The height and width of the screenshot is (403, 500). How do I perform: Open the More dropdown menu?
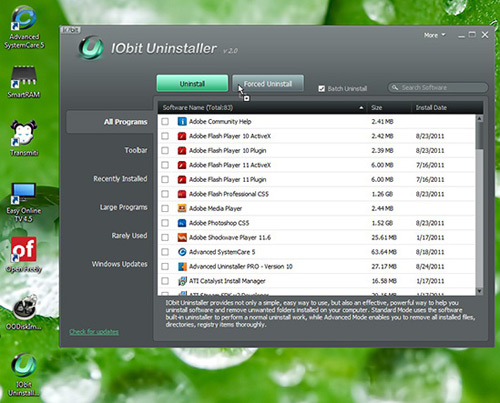point(434,35)
